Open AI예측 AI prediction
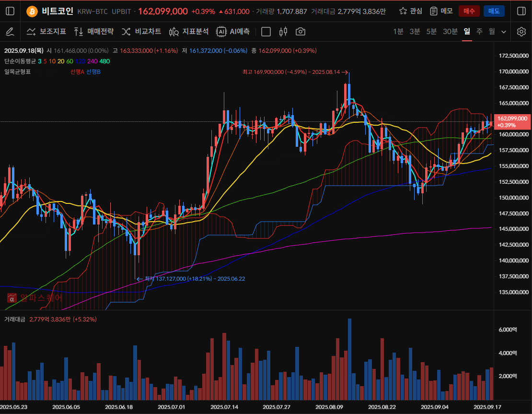Viewport: 532px width, 414px height. [233, 32]
